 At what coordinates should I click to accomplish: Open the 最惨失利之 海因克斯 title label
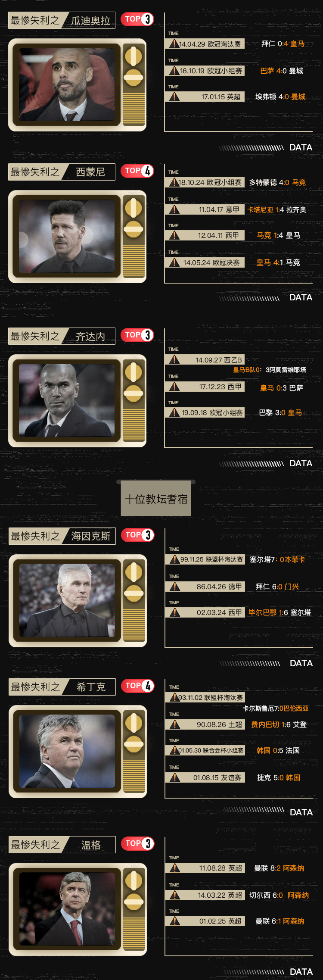coord(62,536)
